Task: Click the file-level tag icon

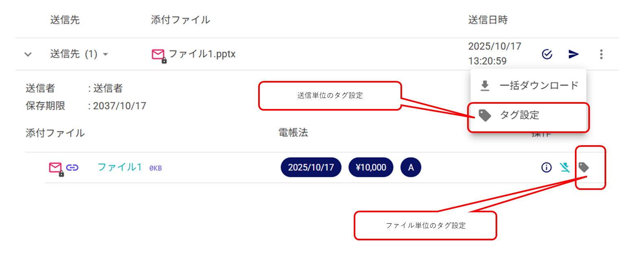Action: click(584, 167)
